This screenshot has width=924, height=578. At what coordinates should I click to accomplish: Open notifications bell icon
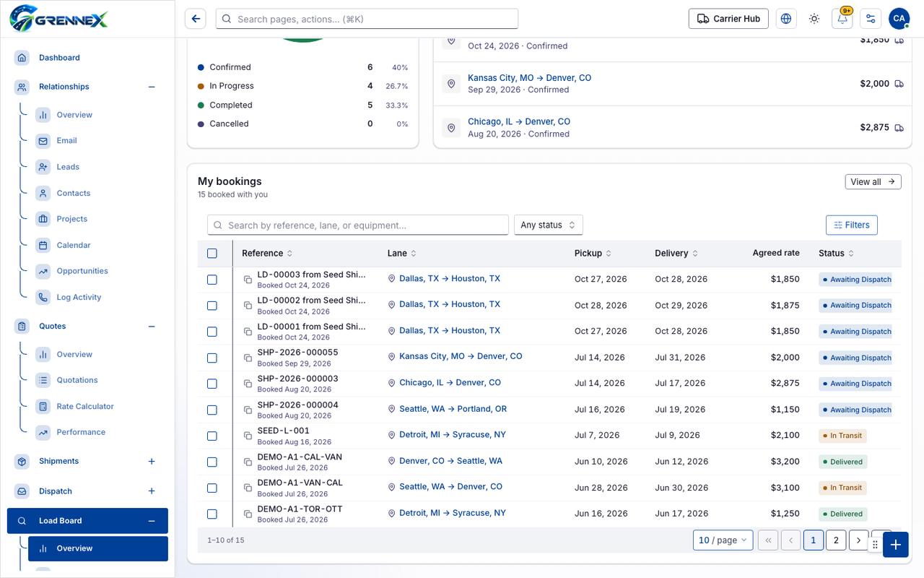tap(842, 19)
